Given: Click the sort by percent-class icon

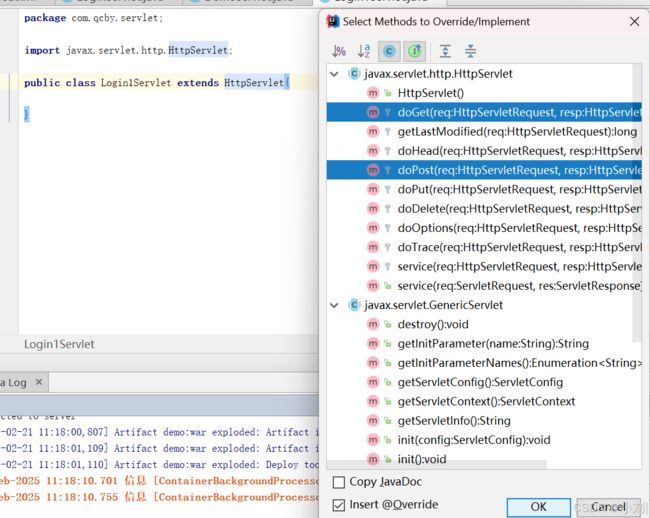Looking at the screenshot, I should (x=339, y=51).
